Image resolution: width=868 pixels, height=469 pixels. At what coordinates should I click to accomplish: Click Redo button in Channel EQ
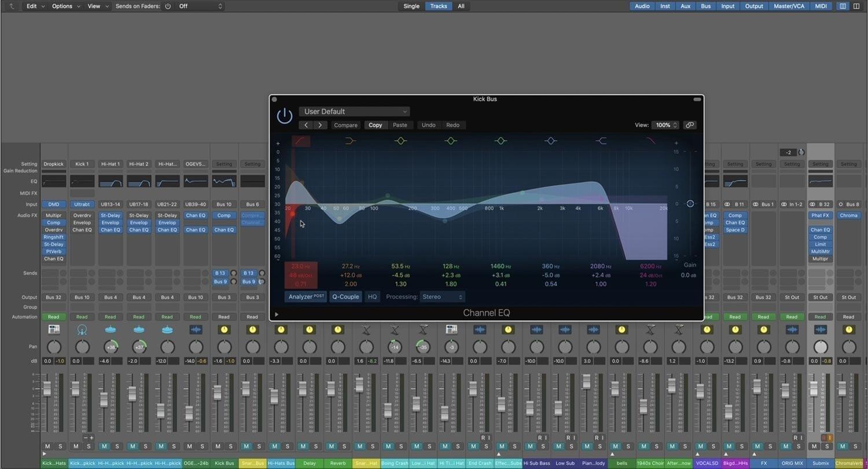453,125
